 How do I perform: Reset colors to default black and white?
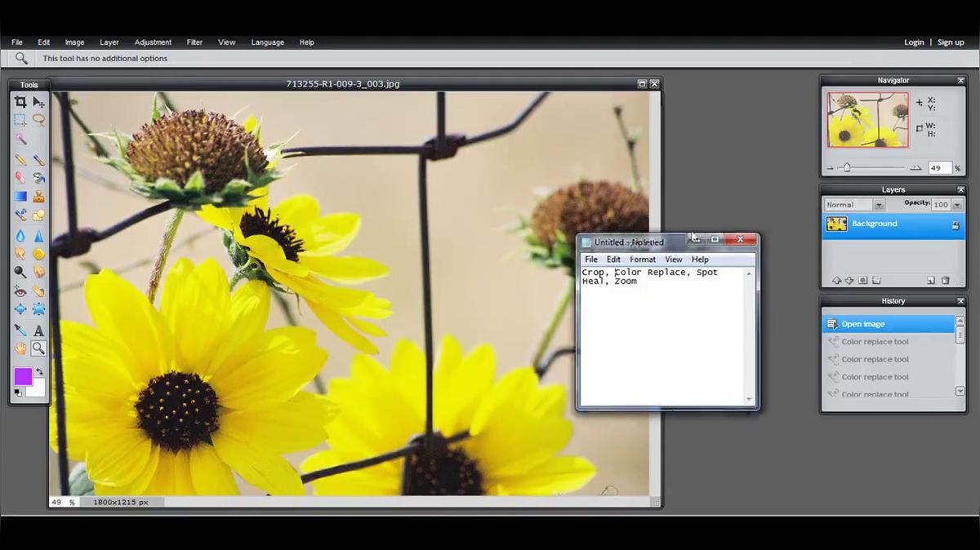coord(18,393)
